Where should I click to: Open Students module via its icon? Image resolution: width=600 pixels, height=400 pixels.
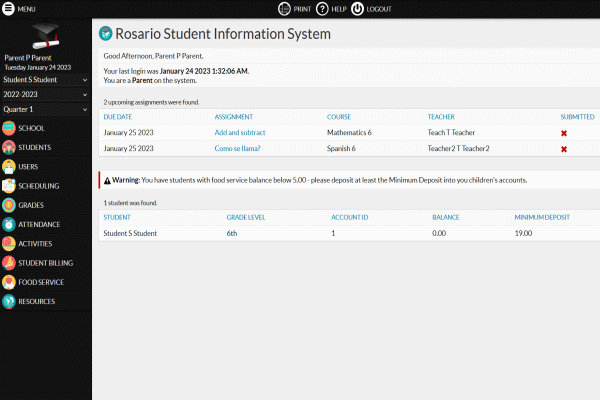pyautogui.click(x=9, y=147)
